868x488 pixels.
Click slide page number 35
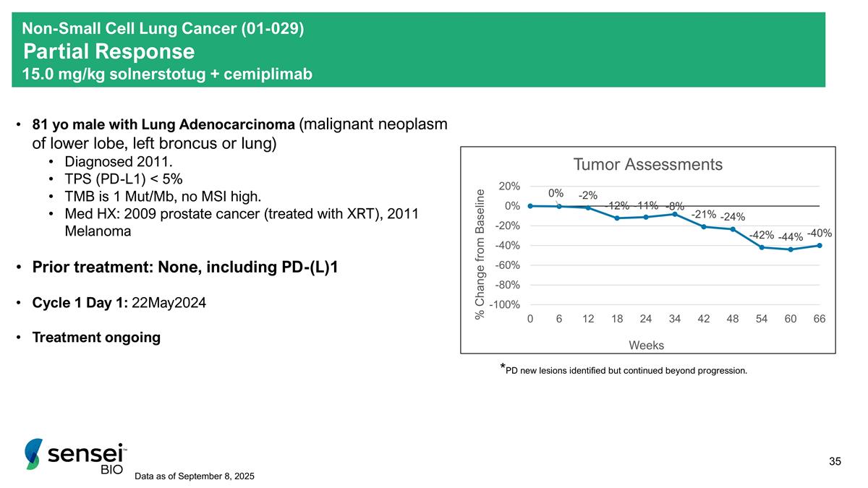[x=835, y=461]
